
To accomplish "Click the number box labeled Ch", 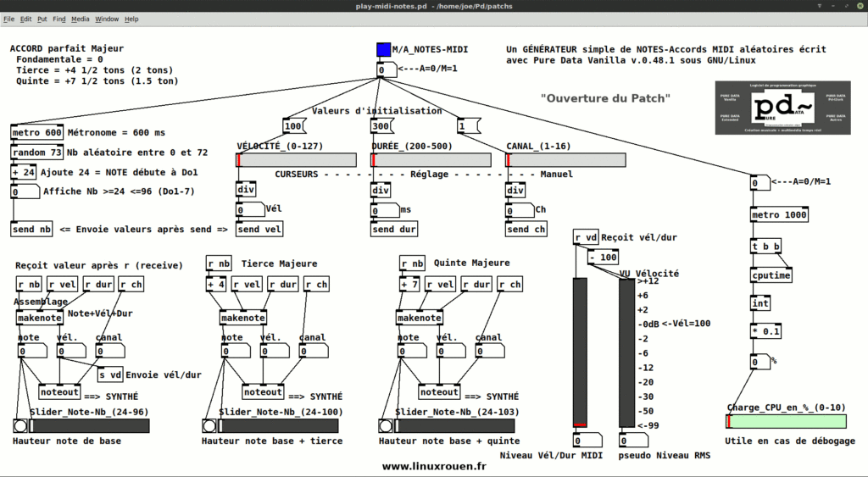I will 519,210.
